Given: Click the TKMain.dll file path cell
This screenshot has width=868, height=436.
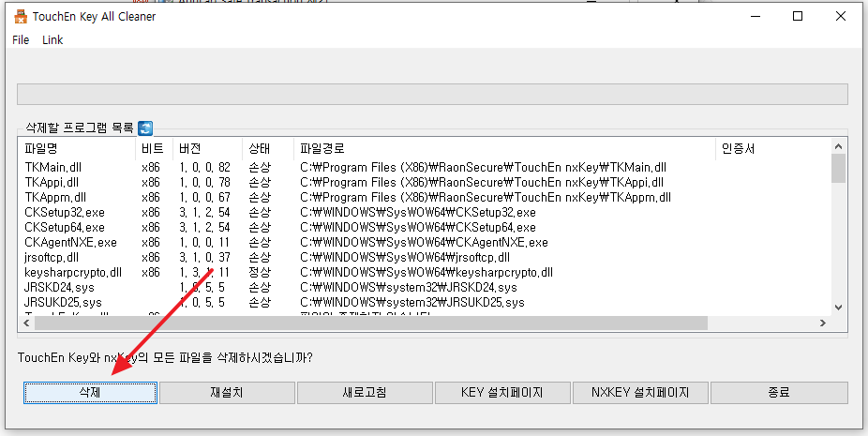Looking at the screenshot, I should (484, 167).
